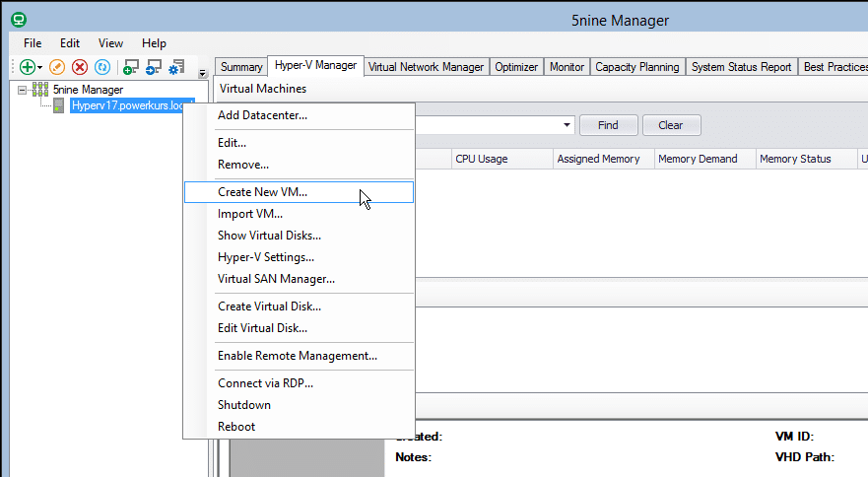868x477 pixels.
Task: Click the create new VM monitor icon
Action: [x=131, y=67]
